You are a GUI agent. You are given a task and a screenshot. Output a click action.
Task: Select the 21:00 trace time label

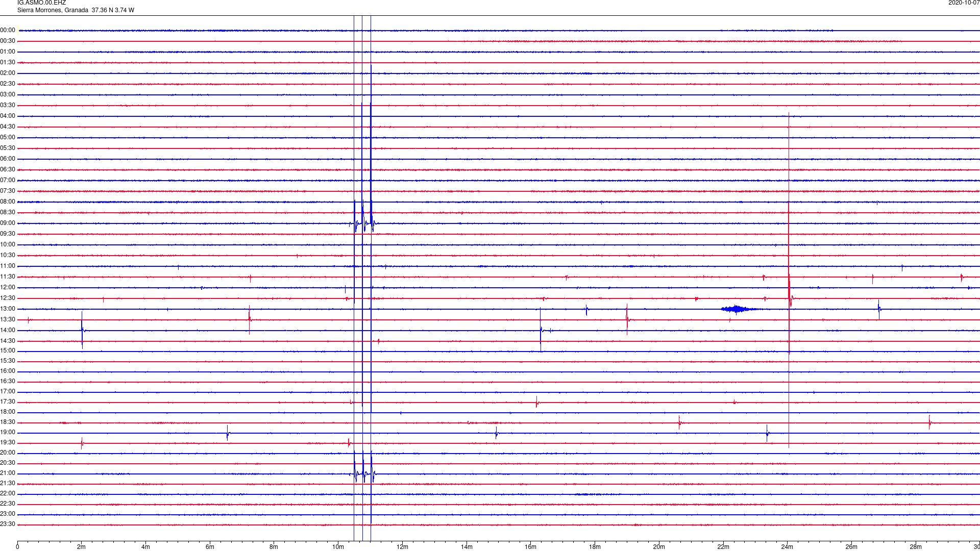(x=8, y=473)
